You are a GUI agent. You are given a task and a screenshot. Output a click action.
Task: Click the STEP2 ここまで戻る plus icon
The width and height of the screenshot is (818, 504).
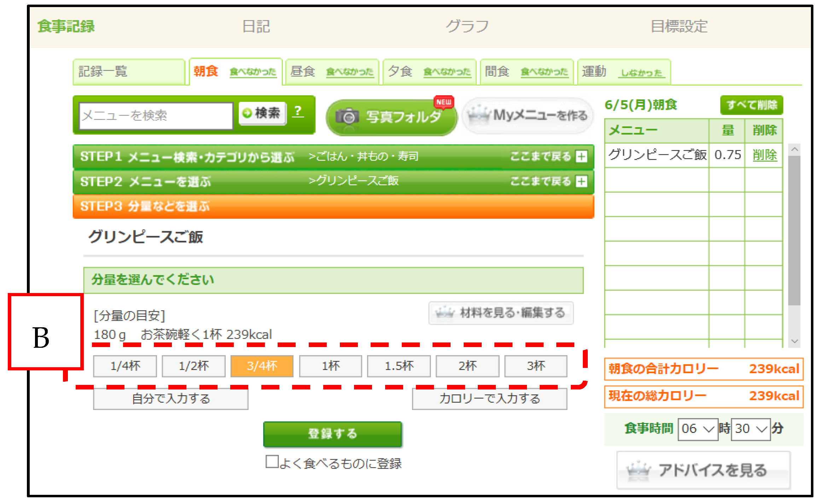pos(581,182)
